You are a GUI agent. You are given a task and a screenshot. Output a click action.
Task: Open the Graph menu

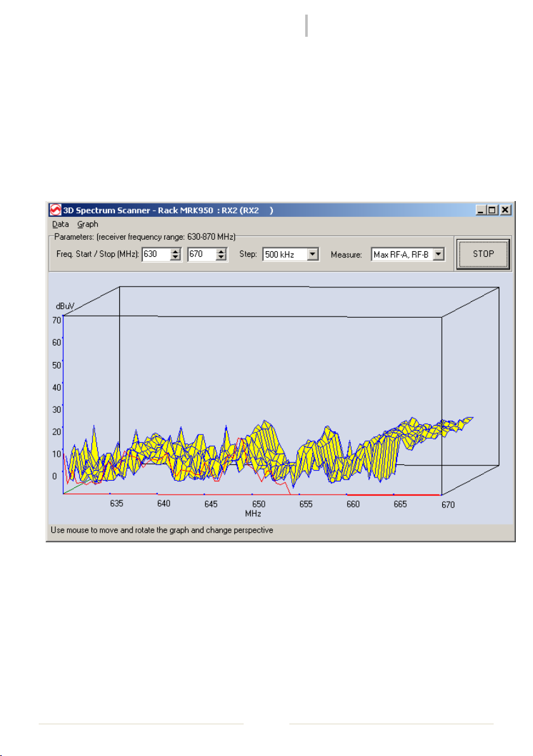(x=88, y=224)
